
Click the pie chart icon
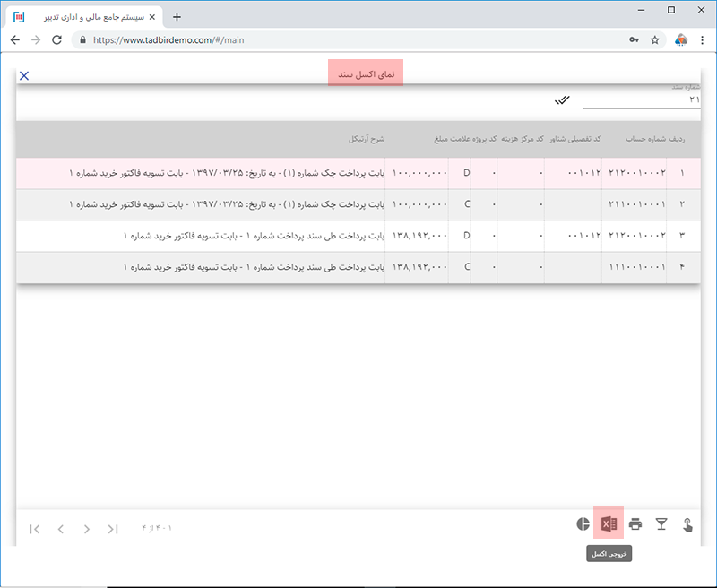[x=583, y=524]
